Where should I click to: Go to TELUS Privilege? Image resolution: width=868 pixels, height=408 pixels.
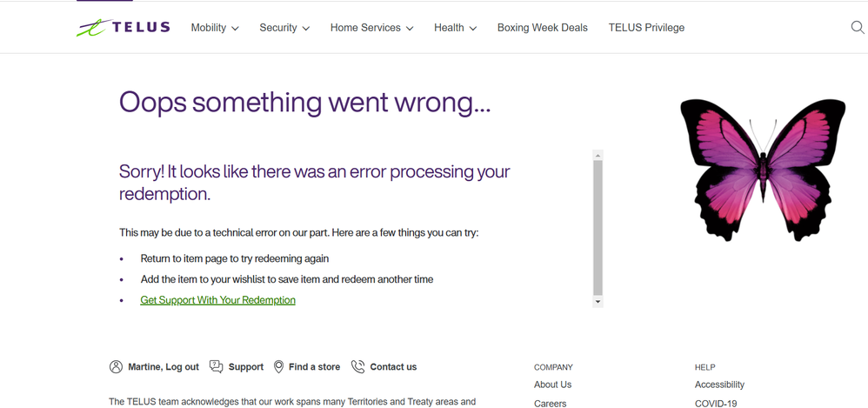646,28
